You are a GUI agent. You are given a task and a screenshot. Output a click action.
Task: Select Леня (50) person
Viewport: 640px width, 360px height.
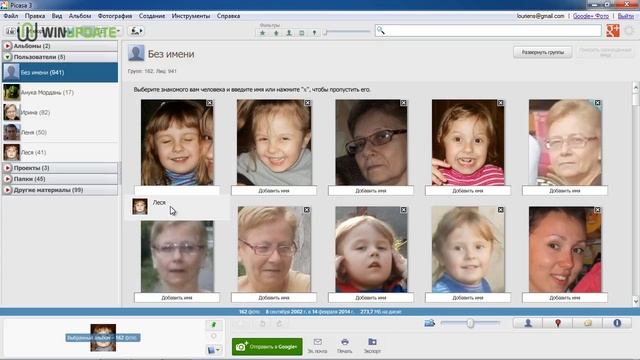point(60,132)
